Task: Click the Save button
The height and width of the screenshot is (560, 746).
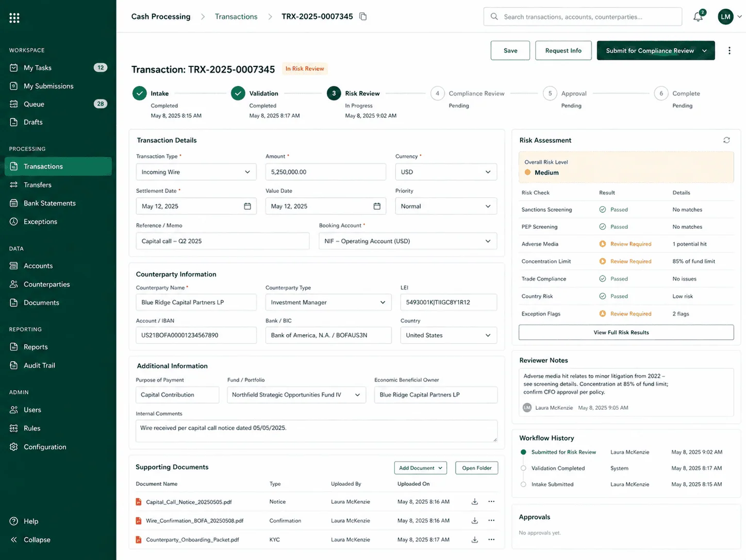Action: pos(510,50)
